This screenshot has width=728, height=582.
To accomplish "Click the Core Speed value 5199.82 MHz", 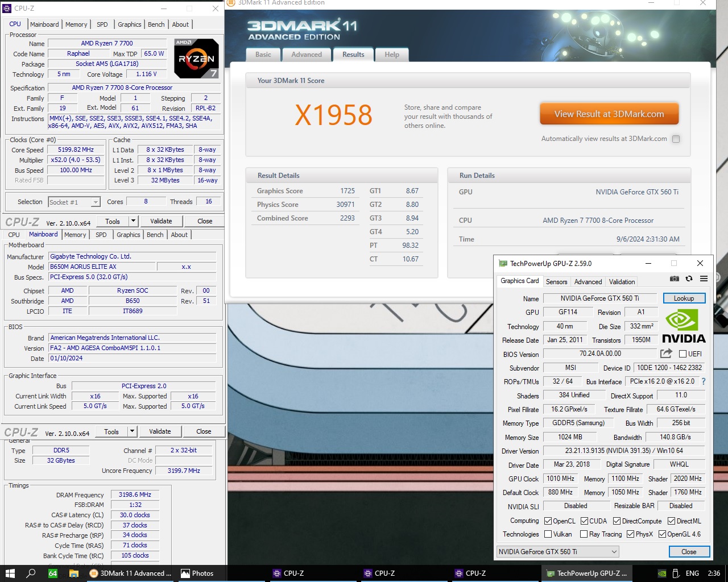I will pos(76,150).
